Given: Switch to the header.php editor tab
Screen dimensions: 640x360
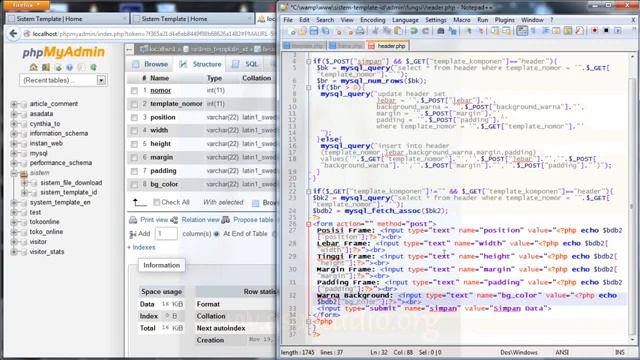Looking at the screenshot, I should point(387,46).
